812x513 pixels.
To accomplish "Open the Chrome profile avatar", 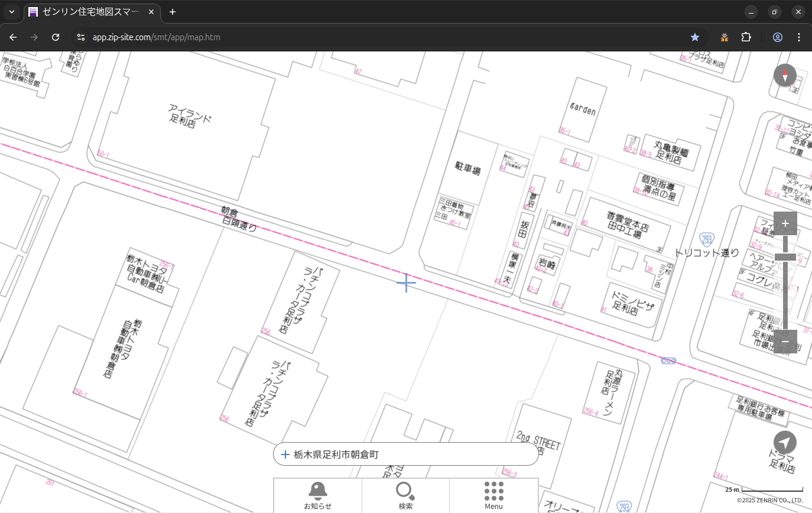I will 777,37.
